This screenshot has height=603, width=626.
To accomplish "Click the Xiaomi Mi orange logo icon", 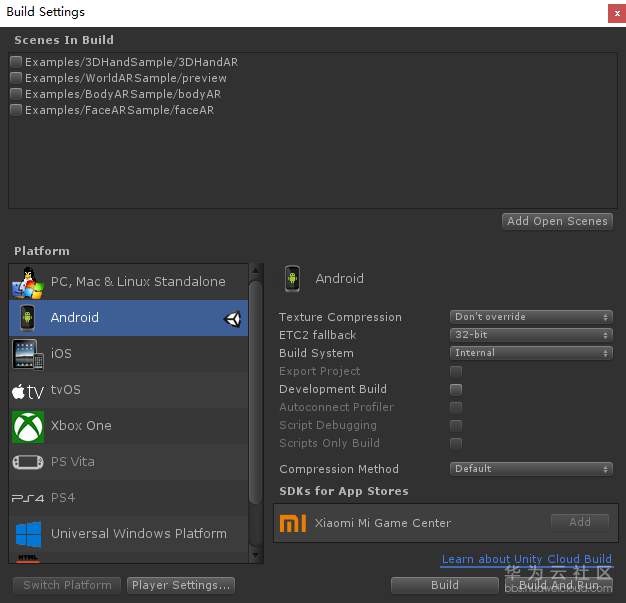I will [293, 523].
